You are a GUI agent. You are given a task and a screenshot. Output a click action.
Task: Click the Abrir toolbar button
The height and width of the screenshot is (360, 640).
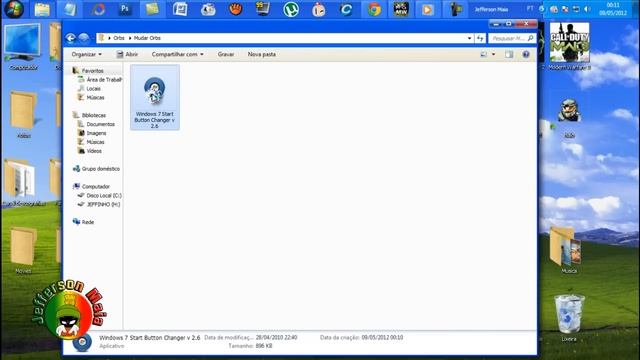click(x=127, y=54)
